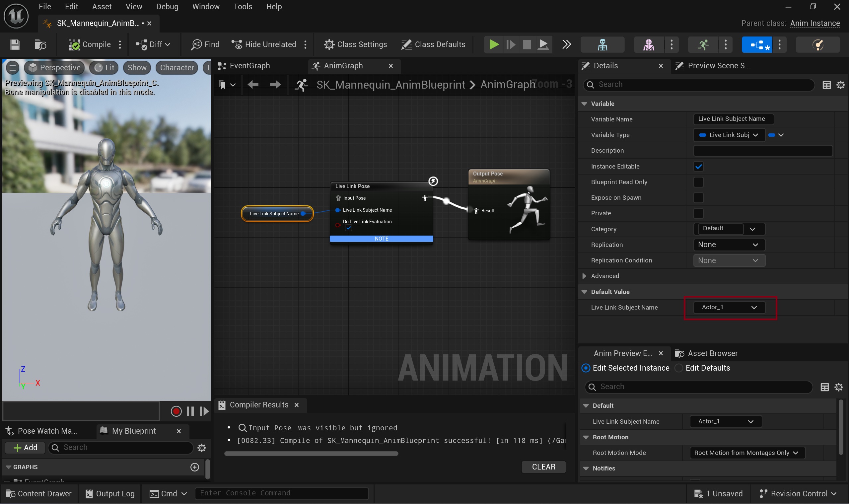Expand the Advanced section
Screen dimensions: 849x504
[x=584, y=276]
